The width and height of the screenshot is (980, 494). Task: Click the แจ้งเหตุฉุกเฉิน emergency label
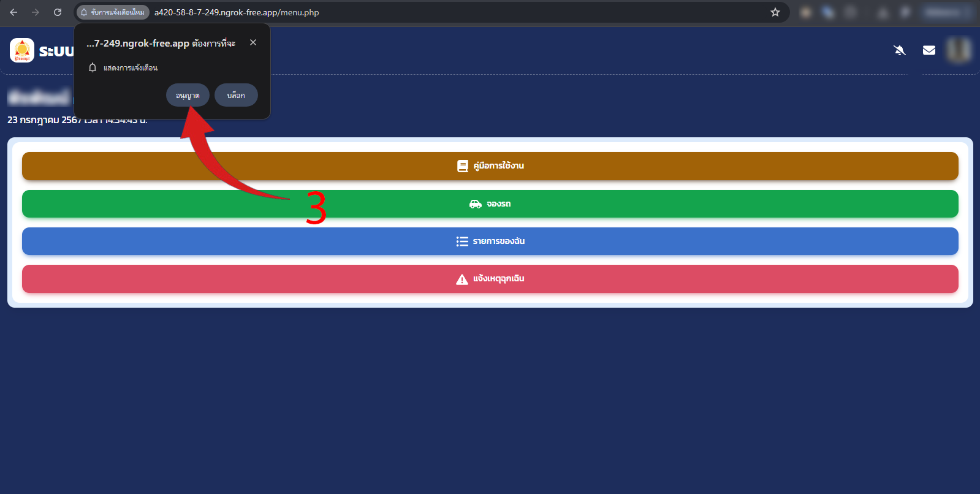pos(498,279)
